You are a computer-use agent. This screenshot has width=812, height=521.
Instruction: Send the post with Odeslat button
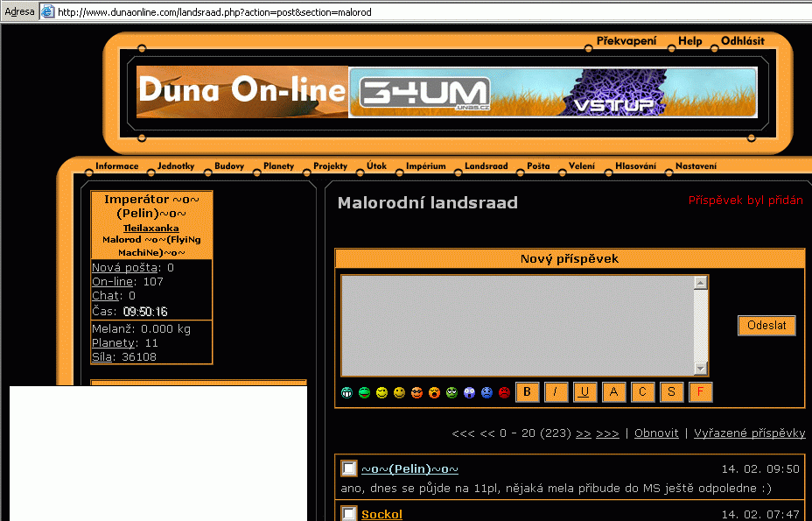[x=766, y=326]
